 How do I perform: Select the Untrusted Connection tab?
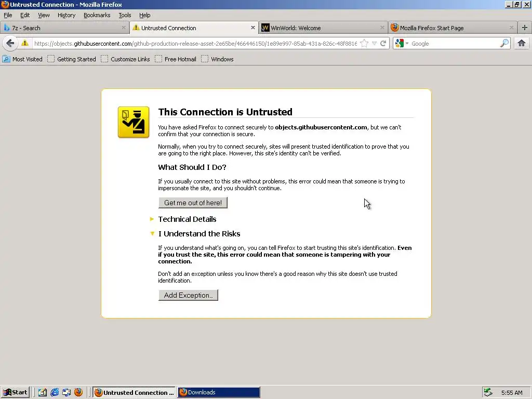point(194,28)
